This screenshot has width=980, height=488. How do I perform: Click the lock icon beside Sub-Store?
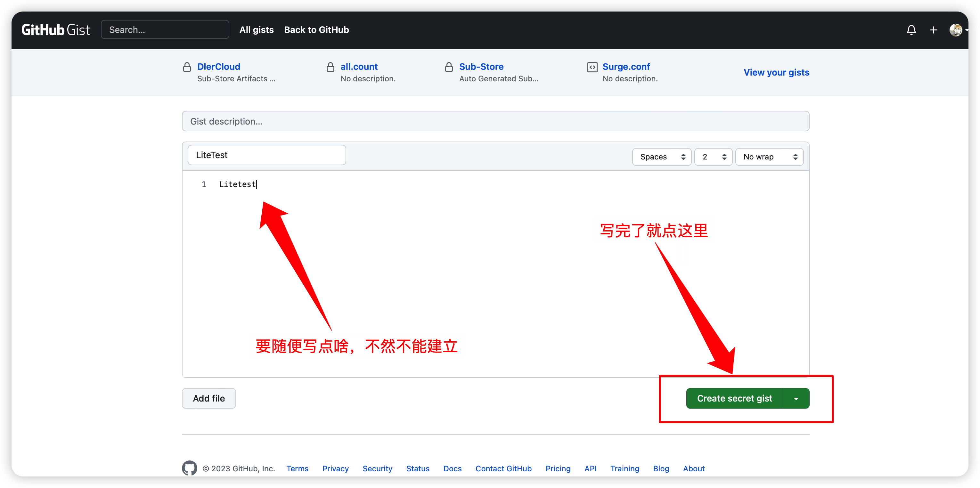449,67
